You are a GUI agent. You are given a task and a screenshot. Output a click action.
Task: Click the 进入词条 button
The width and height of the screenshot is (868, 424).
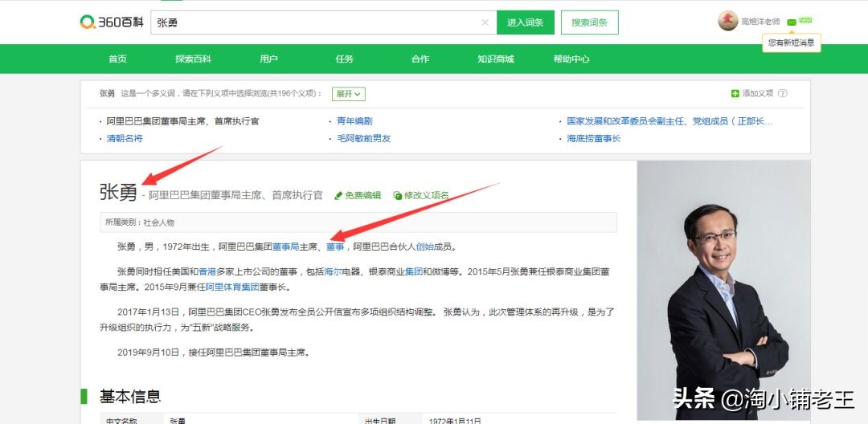coord(526,22)
